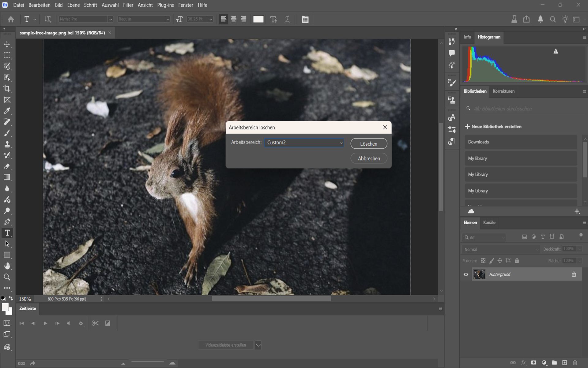Activate the Eyedropper tool

coord(7,111)
